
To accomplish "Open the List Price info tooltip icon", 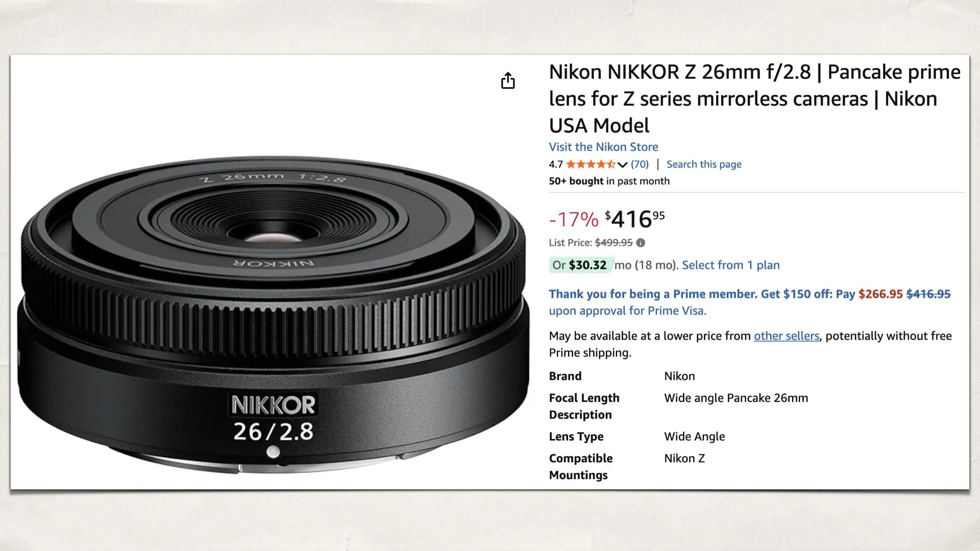I will [x=641, y=243].
